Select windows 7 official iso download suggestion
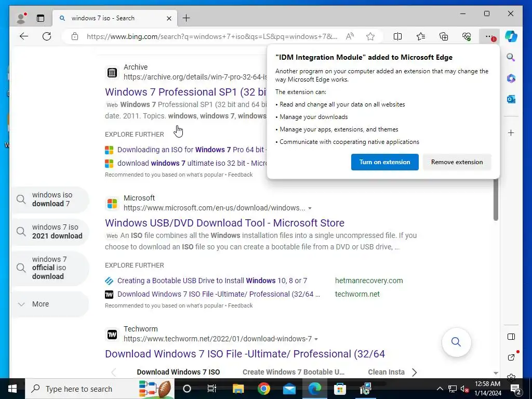 pyautogui.click(x=50, y=268)
